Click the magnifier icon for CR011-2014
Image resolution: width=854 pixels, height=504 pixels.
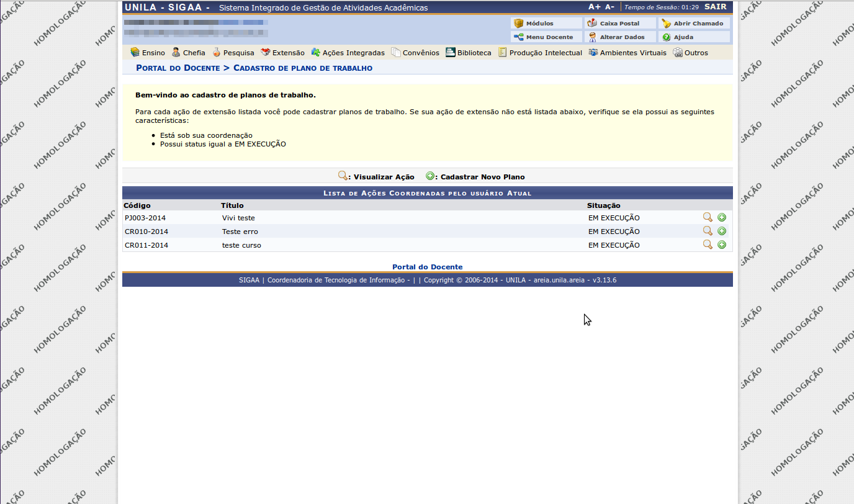click(x=708, y=245)
